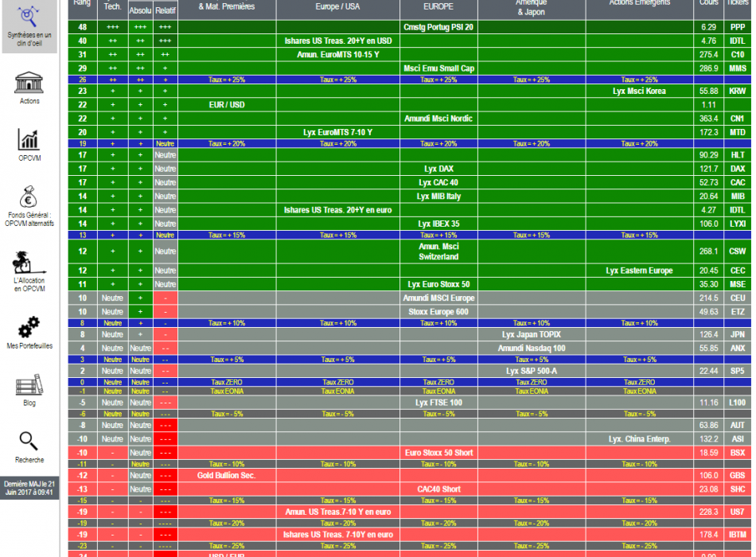Image resolution: width=756 pixels, height=557 pixels.
Task: Select Lyx Euro Stoxx 50 entry
Action: click(438, 285)
